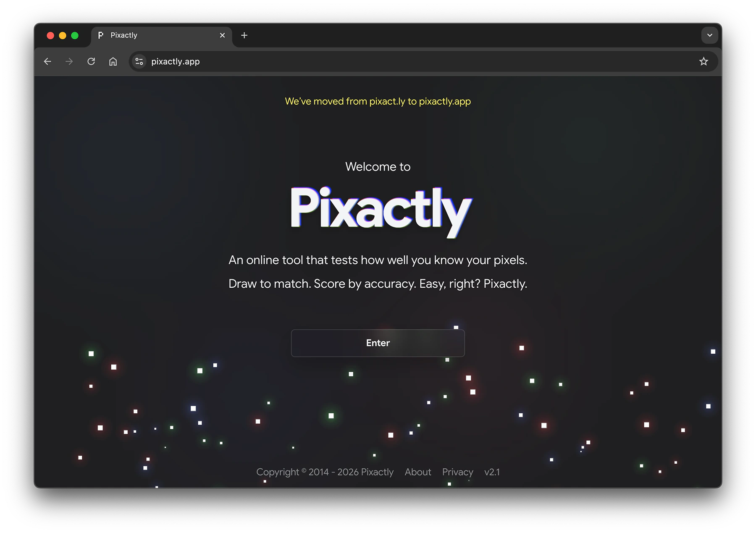Viewport: 756px width, 533px height.
Task: Click the browser forward arrow
Action: click(69, 61)
